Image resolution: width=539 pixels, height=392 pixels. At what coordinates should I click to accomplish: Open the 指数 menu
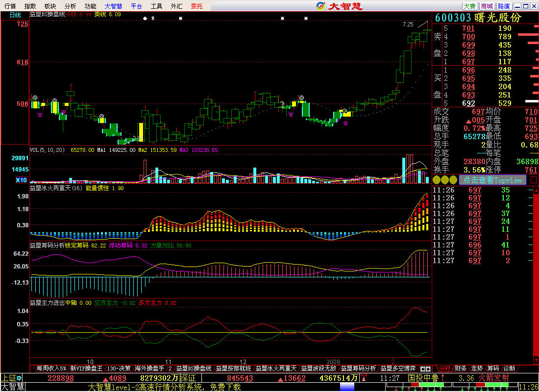point(30,6)
